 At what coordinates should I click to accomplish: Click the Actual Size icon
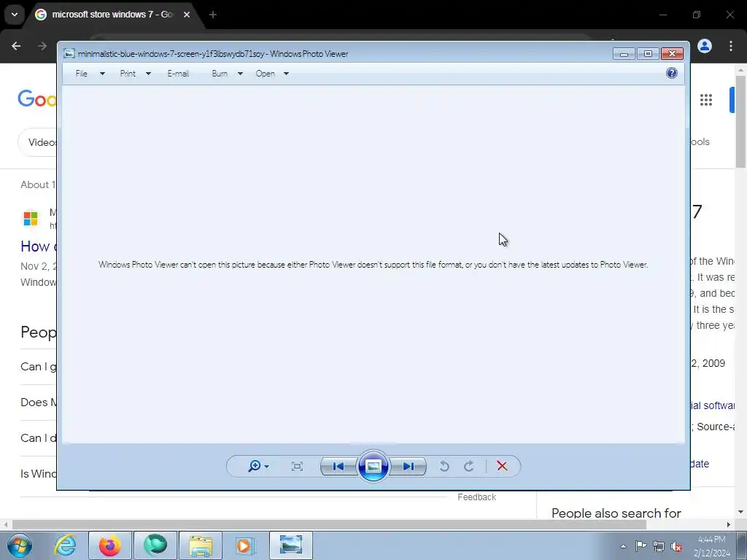[x=298, y=466]
